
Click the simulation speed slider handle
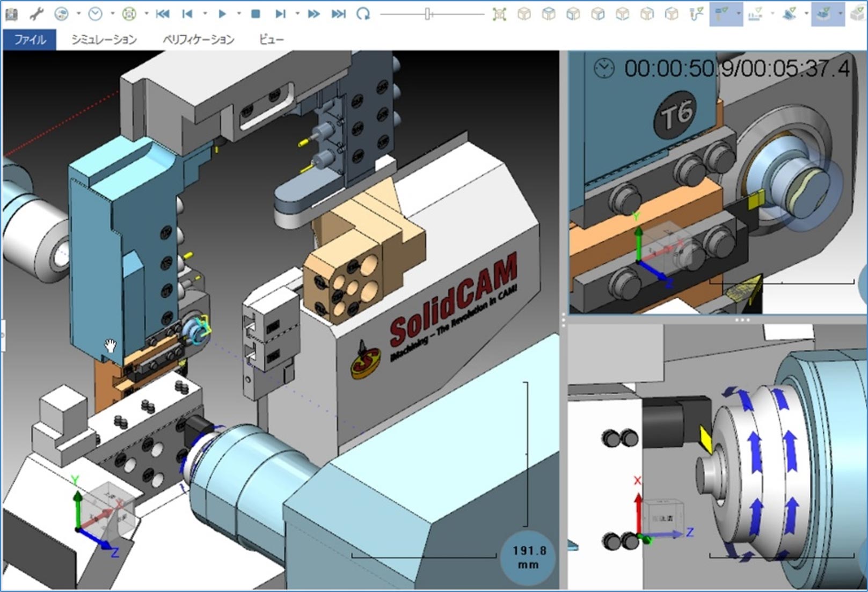point(428,14)
